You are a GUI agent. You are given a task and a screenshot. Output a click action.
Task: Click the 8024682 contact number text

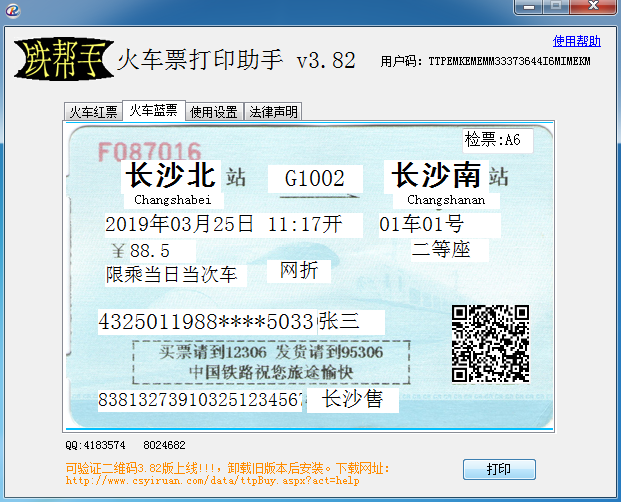click(164, 445)
